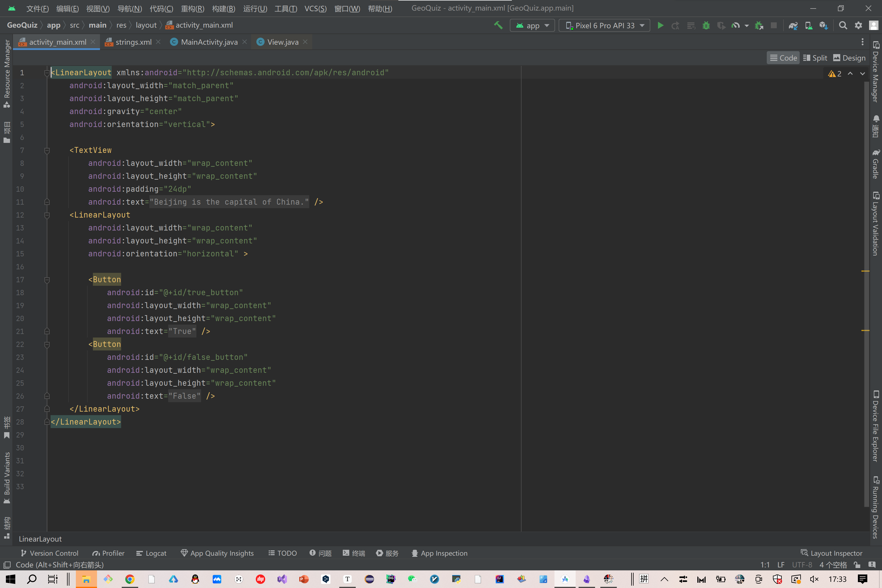This screenshot has width=882, height=588.
Task: Open the 构建(B) menu
Action: coord(223,8)
